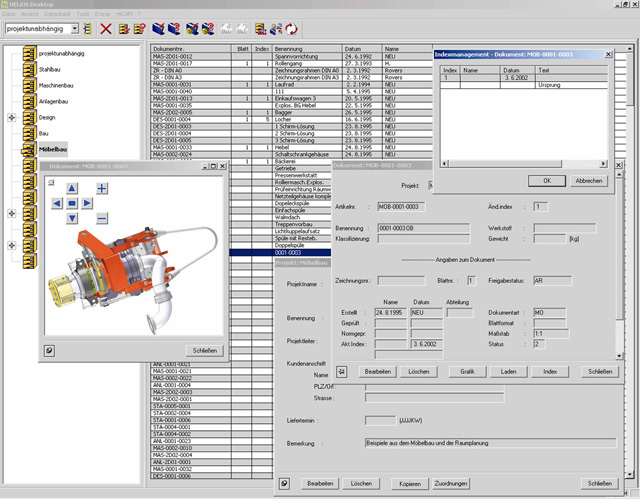Pan the model view down with the down arrow
640x499 pixels.
(72, 219)
